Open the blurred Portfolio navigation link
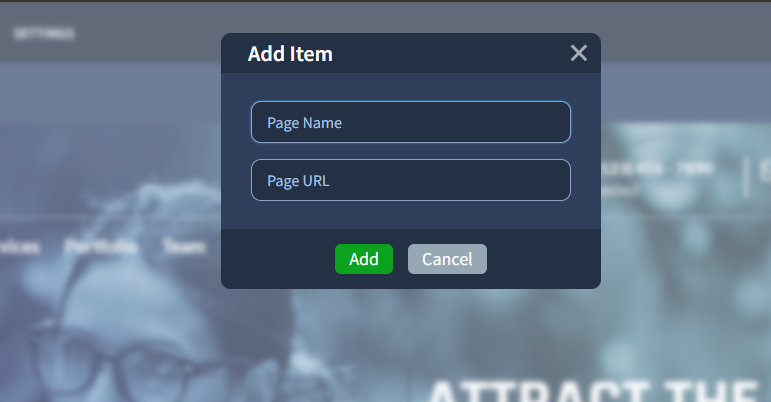Image resolution: width=771 pixels, height=402 pixels. [101, 246]
